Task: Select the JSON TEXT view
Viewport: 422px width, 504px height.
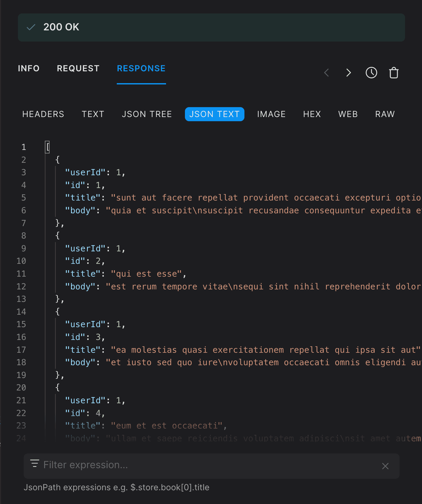Action: [x=215, y=114]
